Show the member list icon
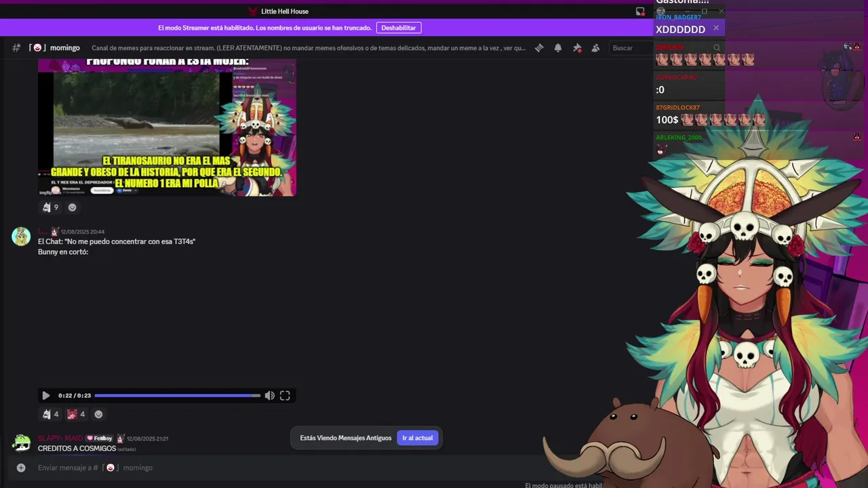Screen dimensions: 868x488 [595, 48]
